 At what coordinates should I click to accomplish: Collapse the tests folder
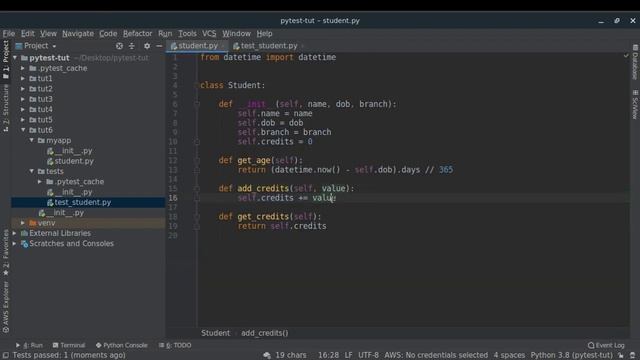tap(32, 171)
